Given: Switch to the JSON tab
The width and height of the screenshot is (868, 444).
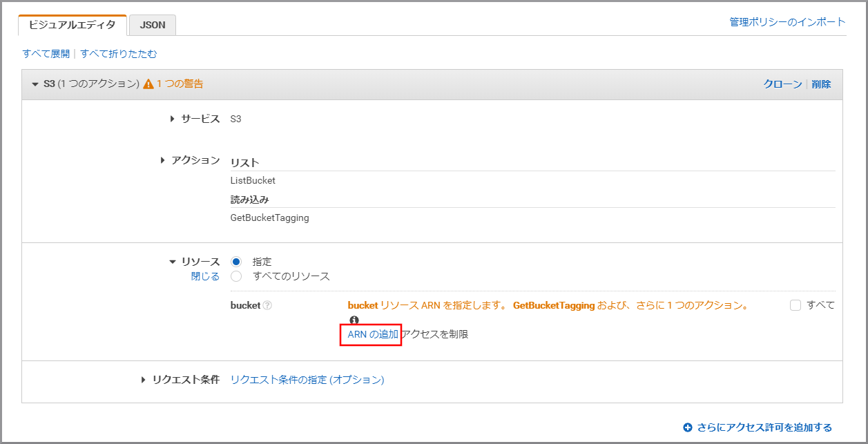Looking at the screenshot, I should (153, 25).
